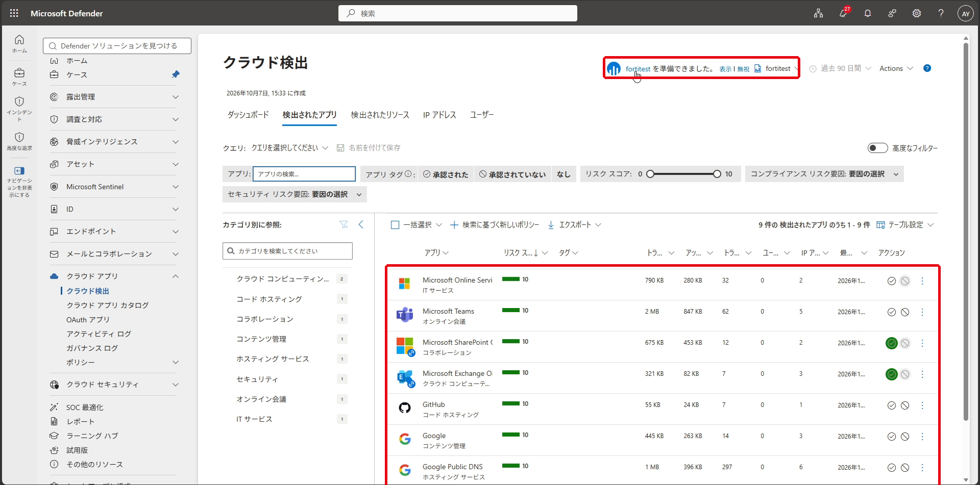Open the Users tab

[x=482, y=115]
